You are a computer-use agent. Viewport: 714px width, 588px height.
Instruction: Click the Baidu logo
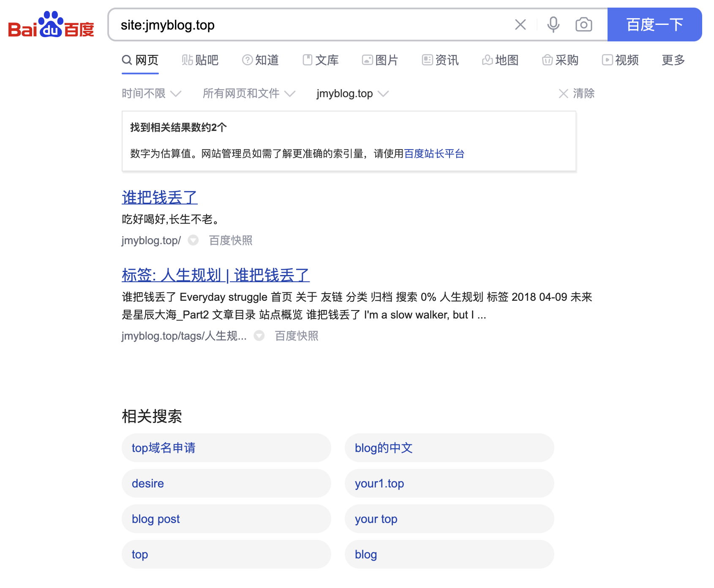(x=51, y=24)
